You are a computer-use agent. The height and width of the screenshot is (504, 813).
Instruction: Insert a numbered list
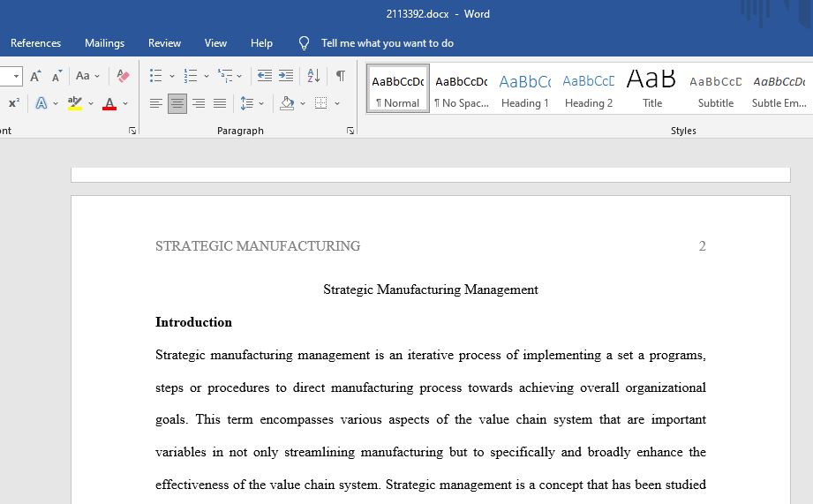(x=191, y=76)
